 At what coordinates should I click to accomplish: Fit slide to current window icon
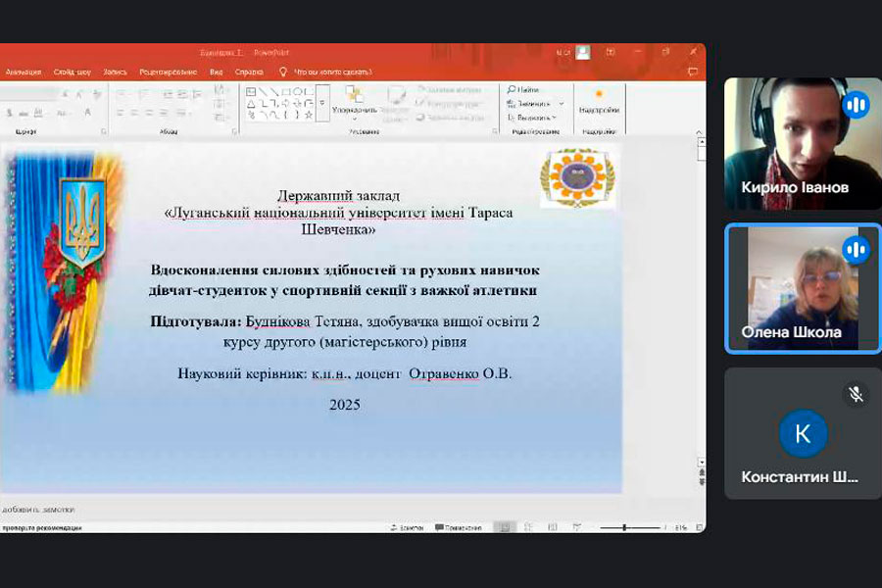pyautogui.click(x=697, y=527)
